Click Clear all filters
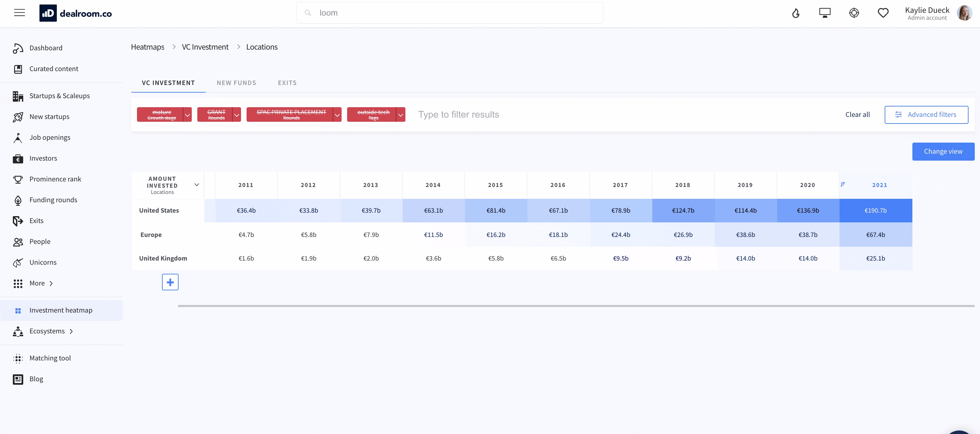 (x=858, y=114)
